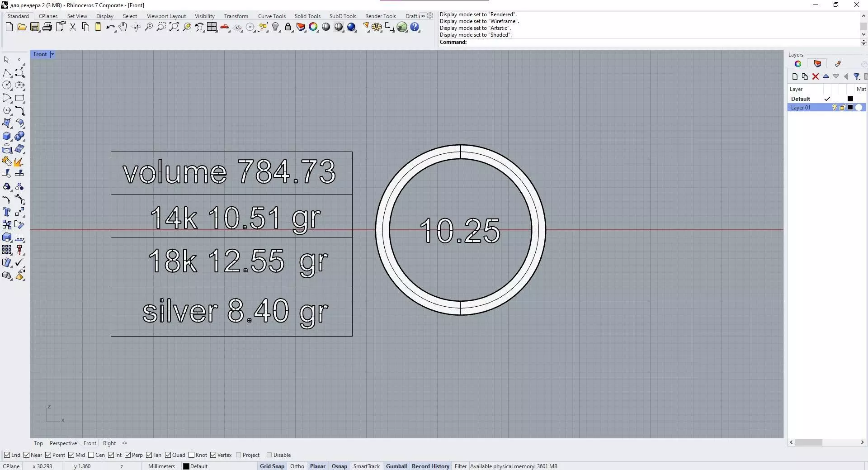Select the Box solid tool
Viewport: 868px width, 470px height.
click(x=7, y=136)
